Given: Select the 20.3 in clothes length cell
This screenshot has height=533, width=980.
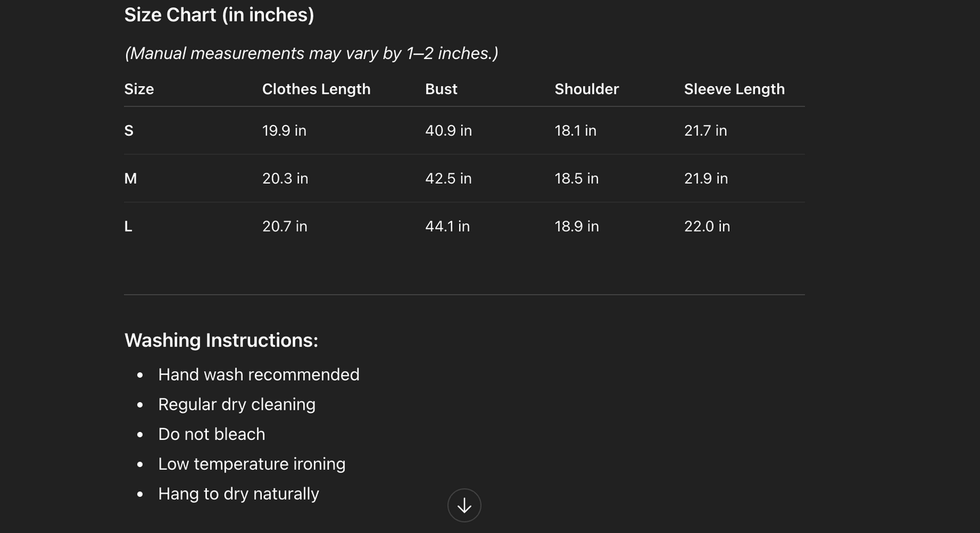Looking at the screenshot, I should coord(285,178).
